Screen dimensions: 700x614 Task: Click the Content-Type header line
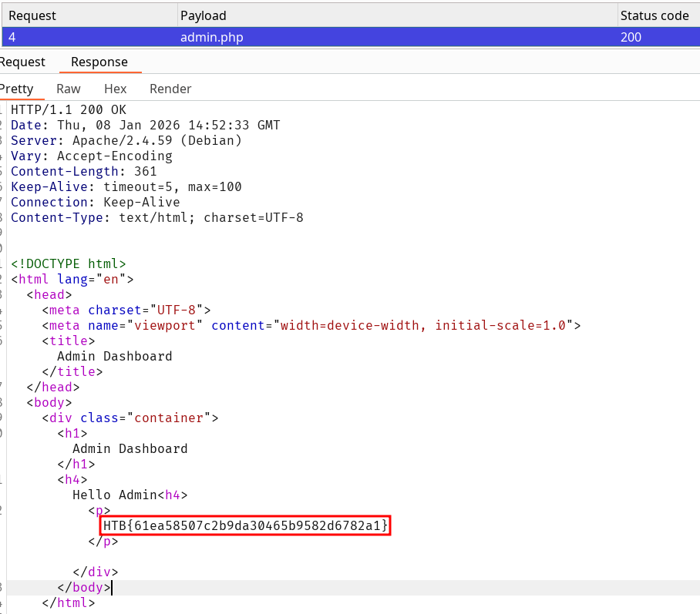[157, 218]
